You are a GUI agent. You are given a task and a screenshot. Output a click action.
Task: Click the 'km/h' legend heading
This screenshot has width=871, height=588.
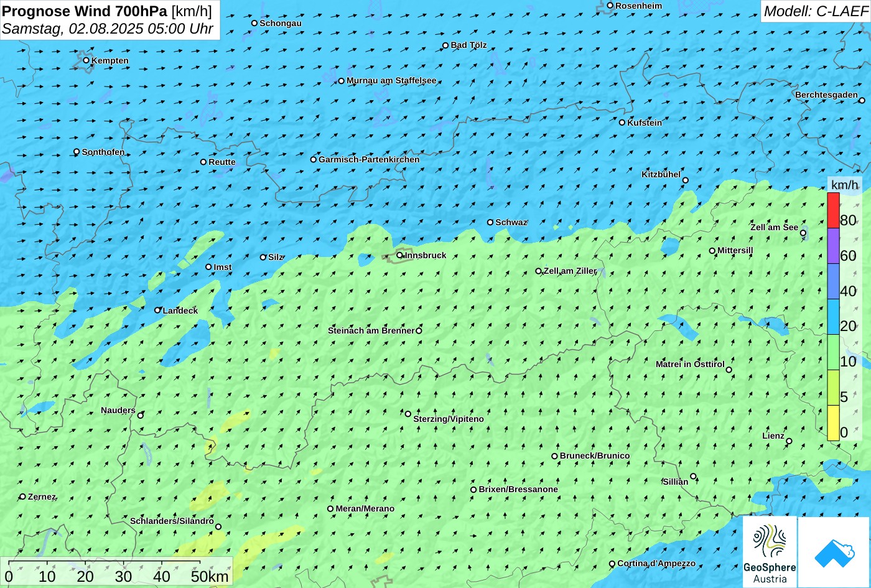(x=844, y=185)
